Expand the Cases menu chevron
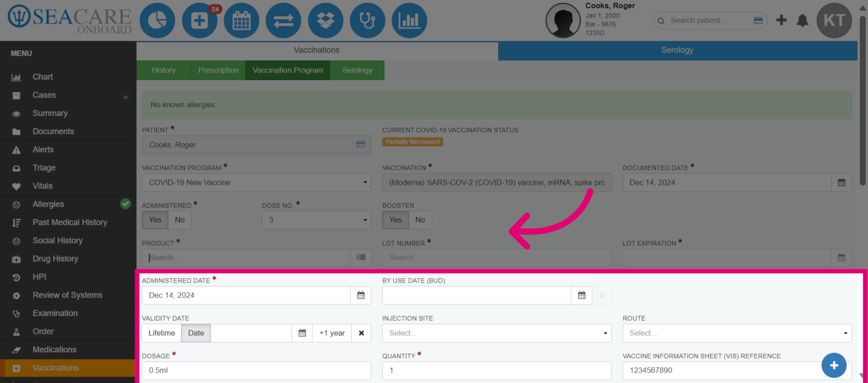868x383 pixels. [126, 97]
